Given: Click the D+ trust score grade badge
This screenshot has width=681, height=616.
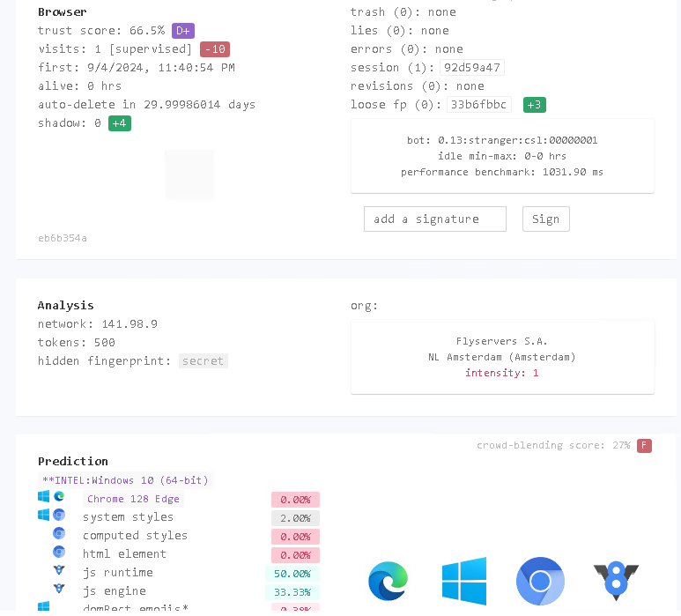Looking at the screenshot, I should coord(182,31).
